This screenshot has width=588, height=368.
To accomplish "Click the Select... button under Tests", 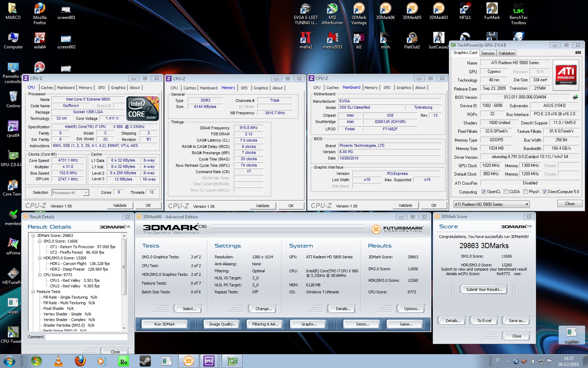I will click(x=189, y=309).
